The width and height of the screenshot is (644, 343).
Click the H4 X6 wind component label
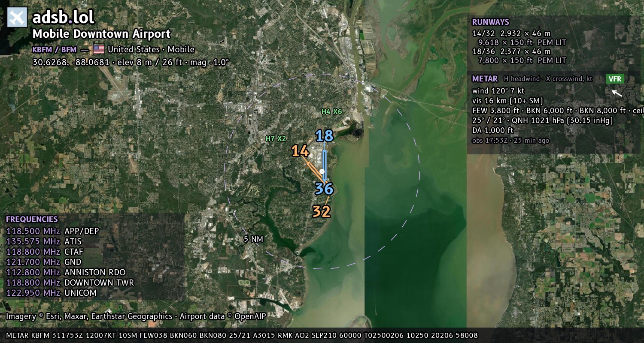(x=332, y=112)
